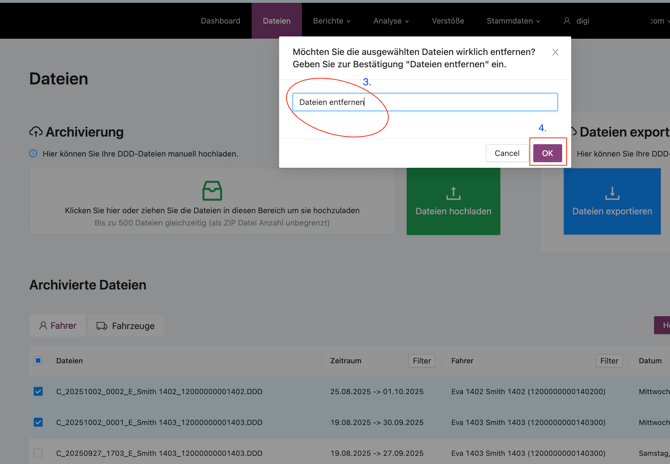Uncheck file C_20251002_0001_E_Smith 1403 row

click(38, 423)
